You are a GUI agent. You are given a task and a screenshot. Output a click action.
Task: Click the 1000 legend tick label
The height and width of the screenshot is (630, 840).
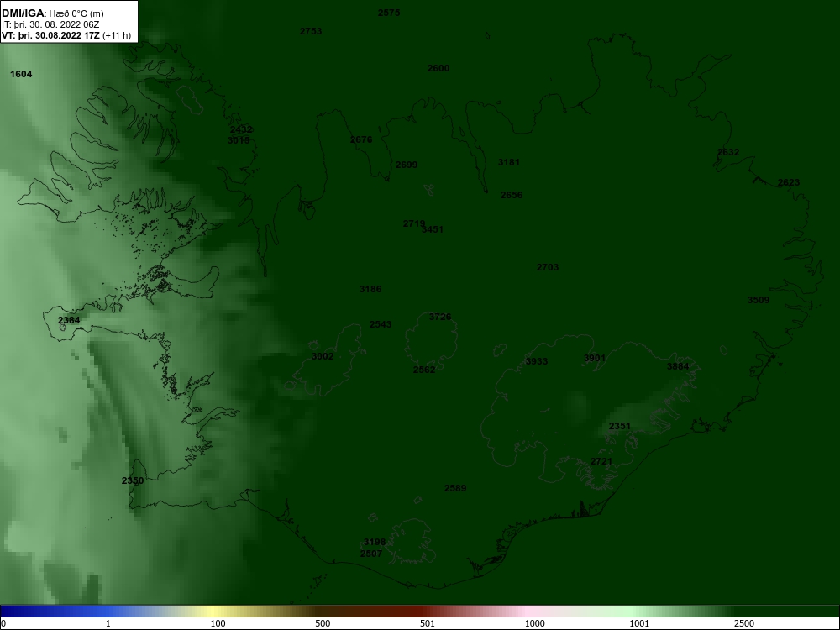(x=534, y=623)
